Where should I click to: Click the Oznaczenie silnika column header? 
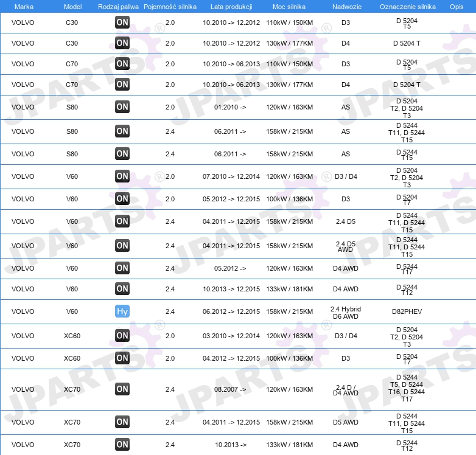(x=408, y=7)
